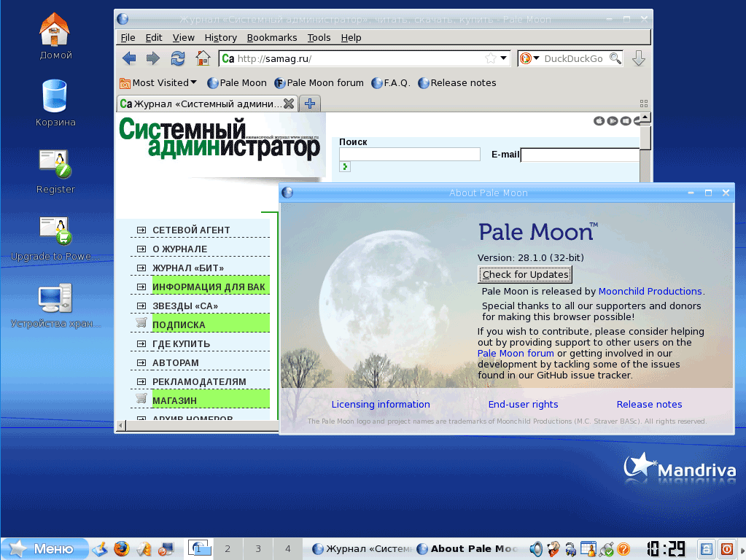This screenshot has height=560, width=746.
Task: Open the Edit menu
Action: coord(154,38)
